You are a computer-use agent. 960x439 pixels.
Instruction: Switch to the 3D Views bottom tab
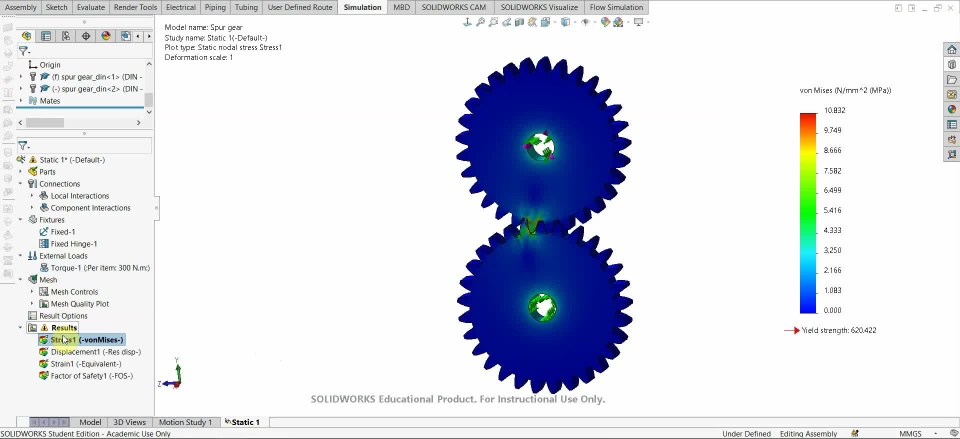tap(130, 422)
